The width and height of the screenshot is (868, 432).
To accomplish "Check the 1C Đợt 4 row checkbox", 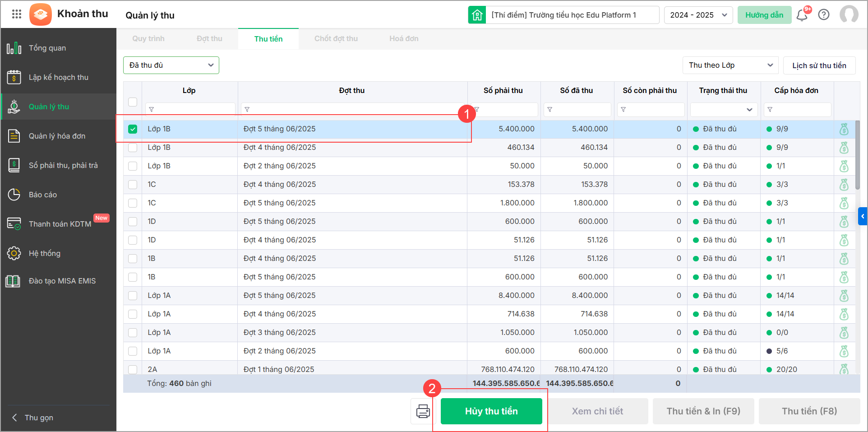I will pos(133,185).
